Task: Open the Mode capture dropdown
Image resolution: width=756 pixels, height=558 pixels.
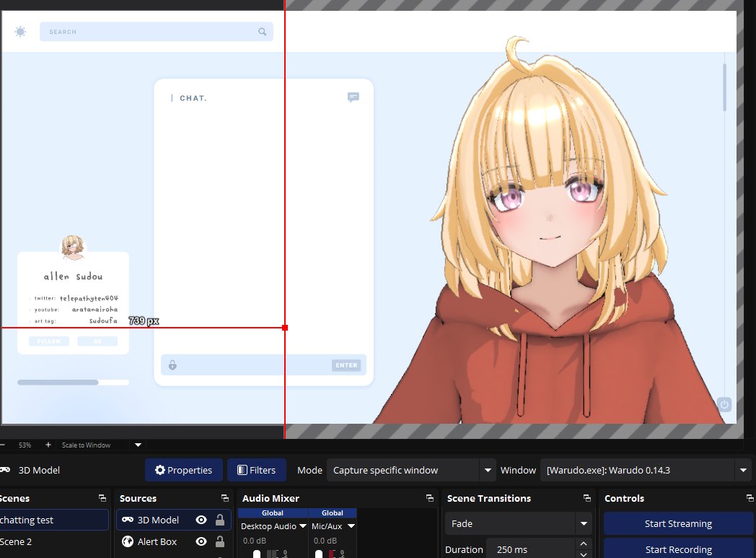Action: click(x=488, y=470)
